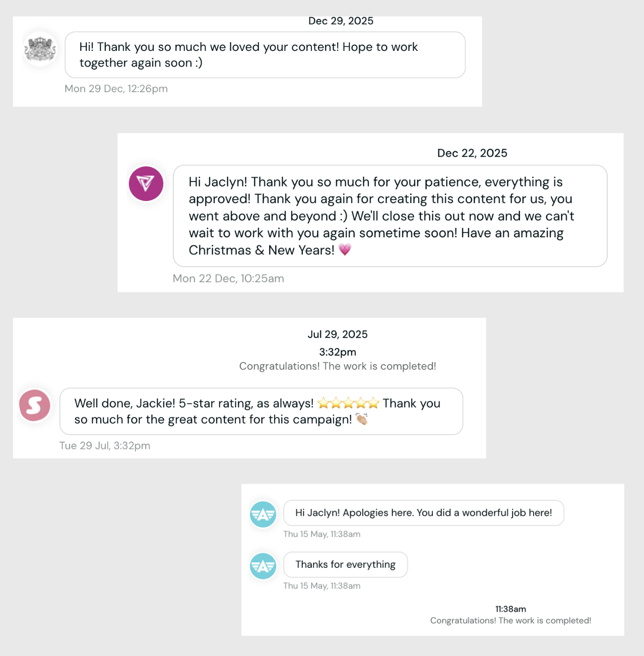This screenshot has height=656, width=644.
Task: Click the clapping hands emoji
Action: pyautogui.click(x=362, y=419)
